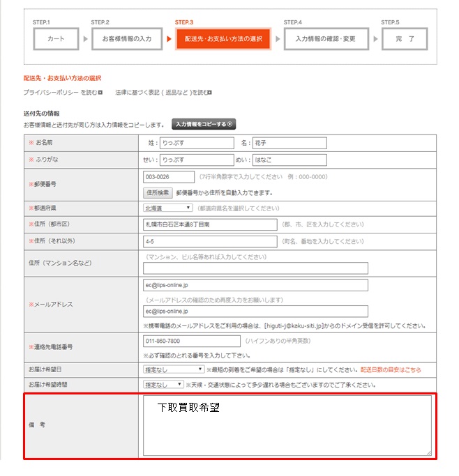Focus the 郵便番号 input field
The image size is (459, 476).
click(168, 177)
